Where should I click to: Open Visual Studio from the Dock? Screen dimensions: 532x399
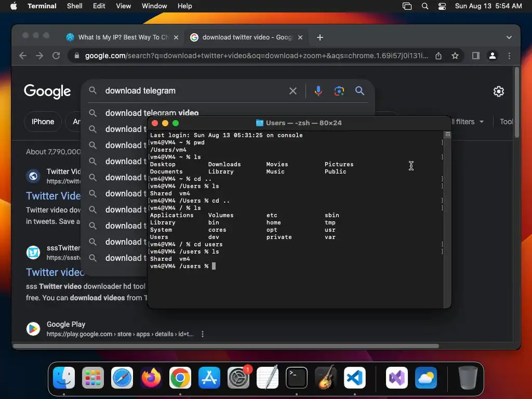396,378
